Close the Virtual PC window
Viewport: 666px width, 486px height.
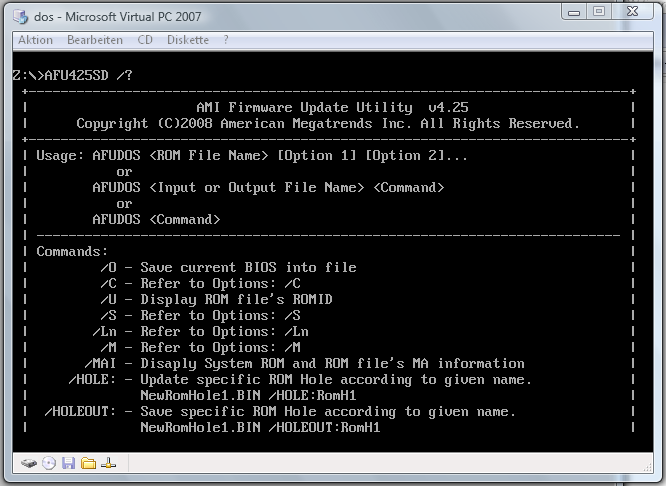click(x=632, y=12)
